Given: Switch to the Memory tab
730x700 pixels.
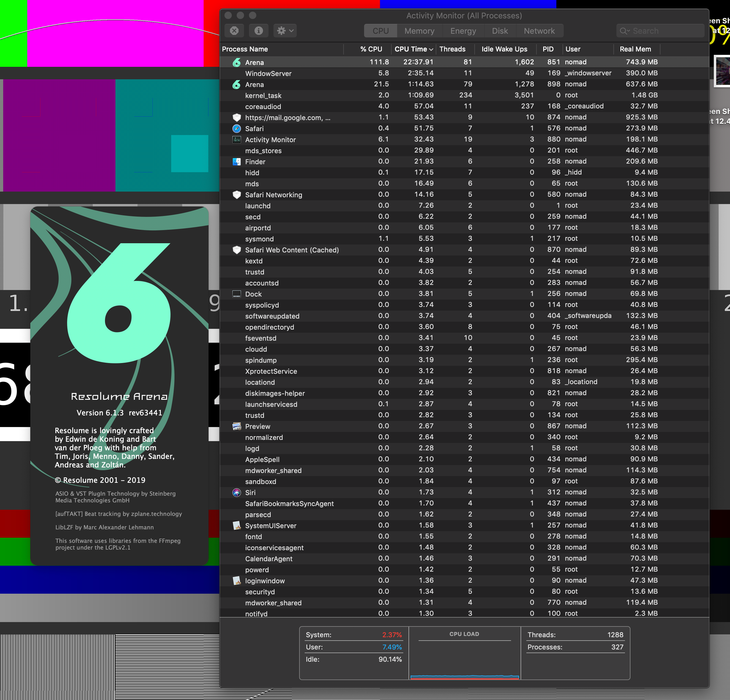Looking at the screenshot, I should click(x=420, y=31).
